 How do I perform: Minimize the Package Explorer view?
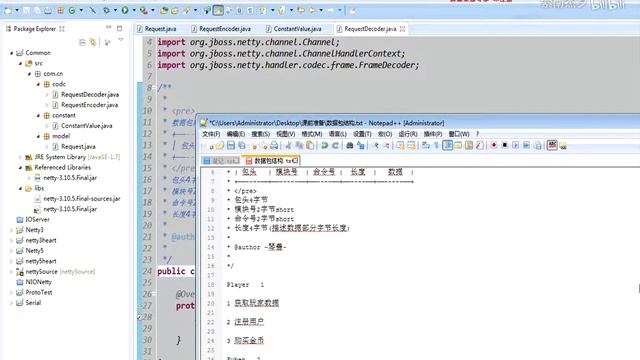coord(108,27)
